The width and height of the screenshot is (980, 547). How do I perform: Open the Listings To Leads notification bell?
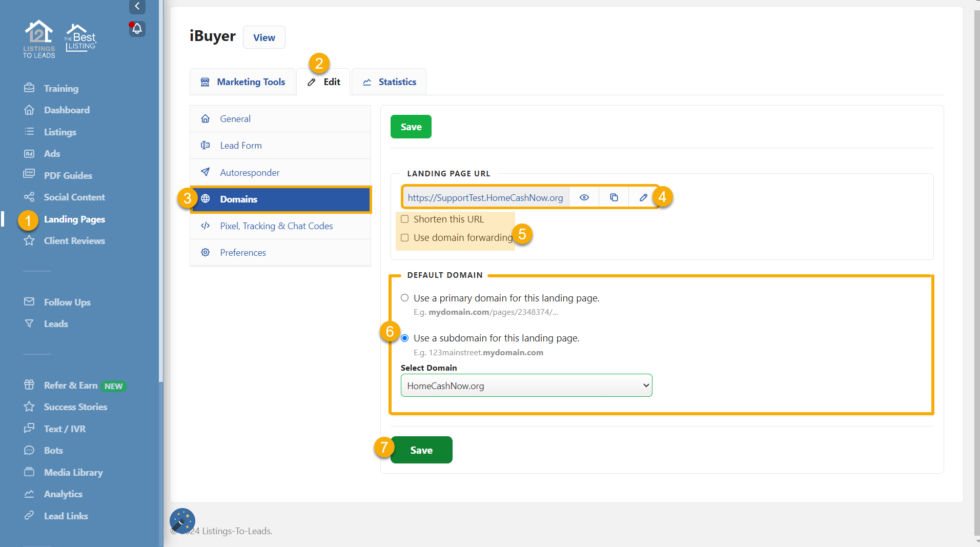pyautogui.click(x=137, y=29)
